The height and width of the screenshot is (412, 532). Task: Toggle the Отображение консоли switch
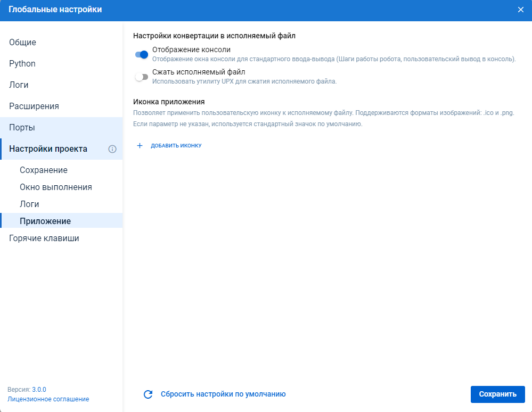tap(142, 54)
